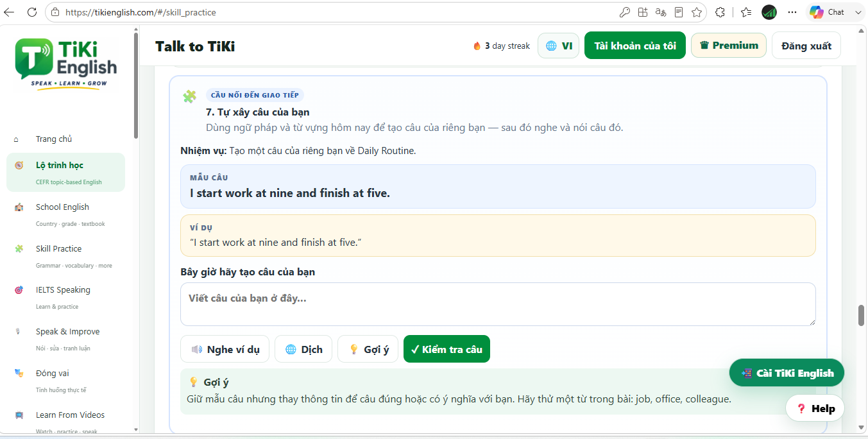
Task: Click the green browser profile avatar
Action: [769, 12]
